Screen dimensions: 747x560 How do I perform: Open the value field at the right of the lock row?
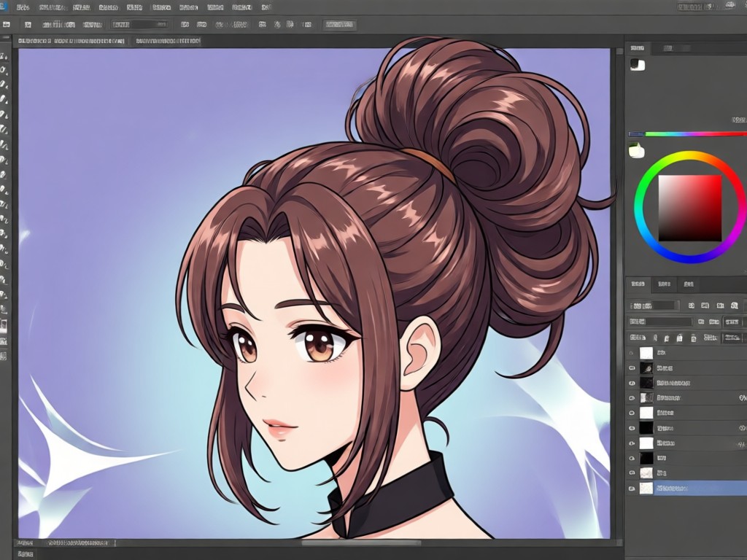click(732, 338)
